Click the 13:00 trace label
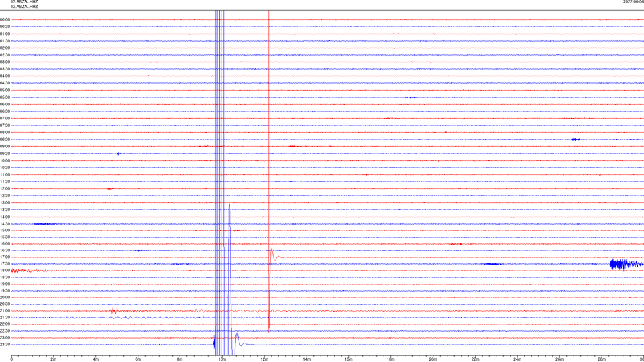The image size is (644, 362). click(5, 202)
